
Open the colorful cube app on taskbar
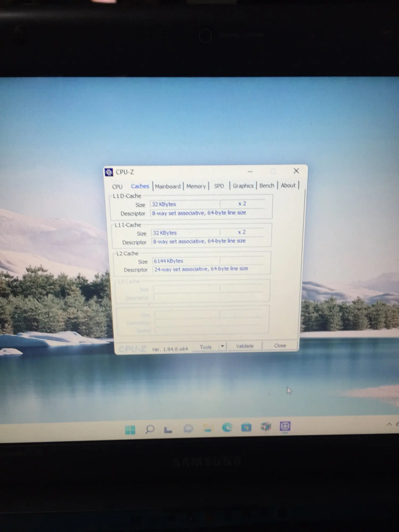[x=265, y=426]
